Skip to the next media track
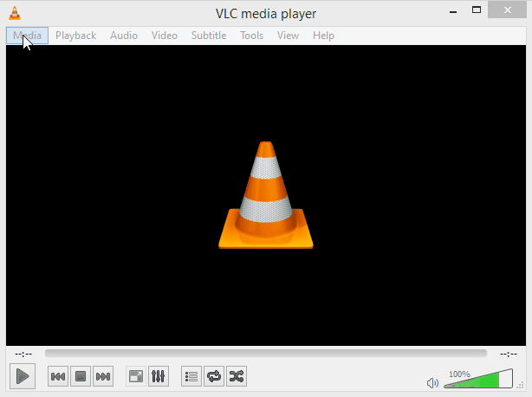This screenshot has height=397, width=532. click(x=103, y=376)
